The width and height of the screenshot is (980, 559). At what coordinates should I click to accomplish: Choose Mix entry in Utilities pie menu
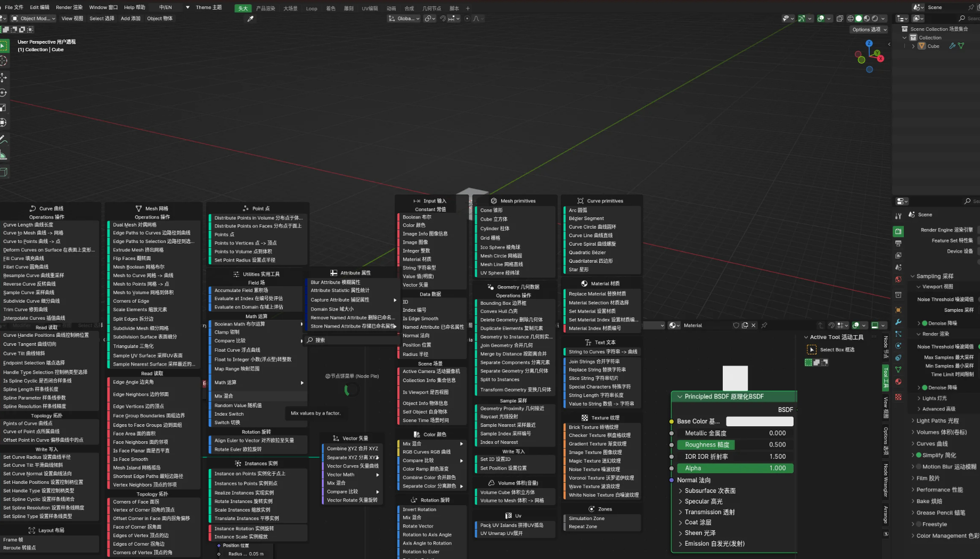[x=257, y=396]
